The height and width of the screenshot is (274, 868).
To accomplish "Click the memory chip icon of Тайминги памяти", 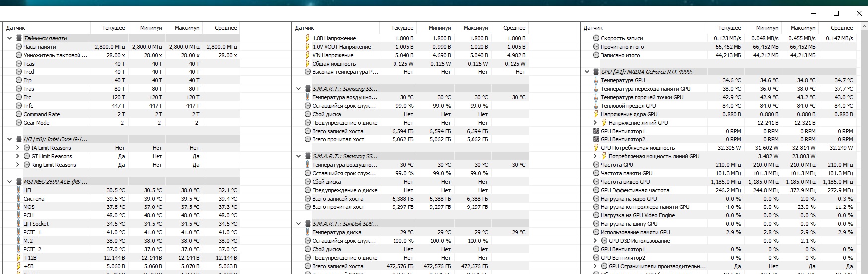I will [19, 38].
